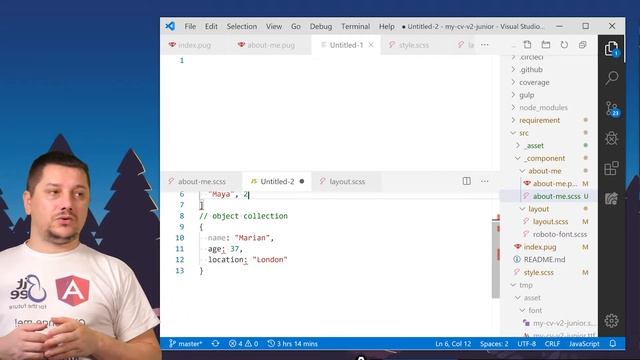Image resolution: width=640 pixels, height=360 pixels.
Task: Collapse the src folder
Action: click(x=524, y=133)
